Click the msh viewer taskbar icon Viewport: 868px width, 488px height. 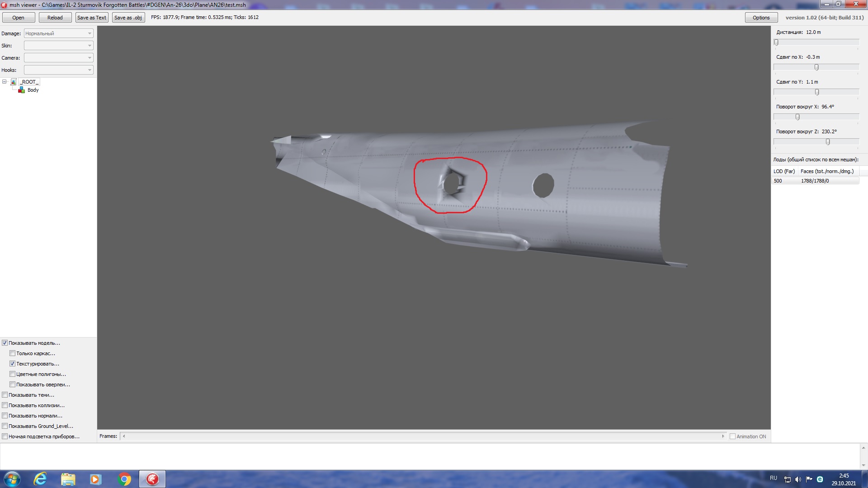[152, 479]
